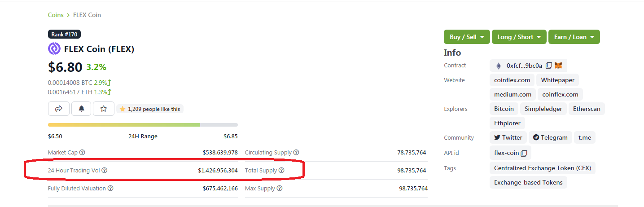
Task: Open the Twitter community link
Action: (x=508, y=138)
